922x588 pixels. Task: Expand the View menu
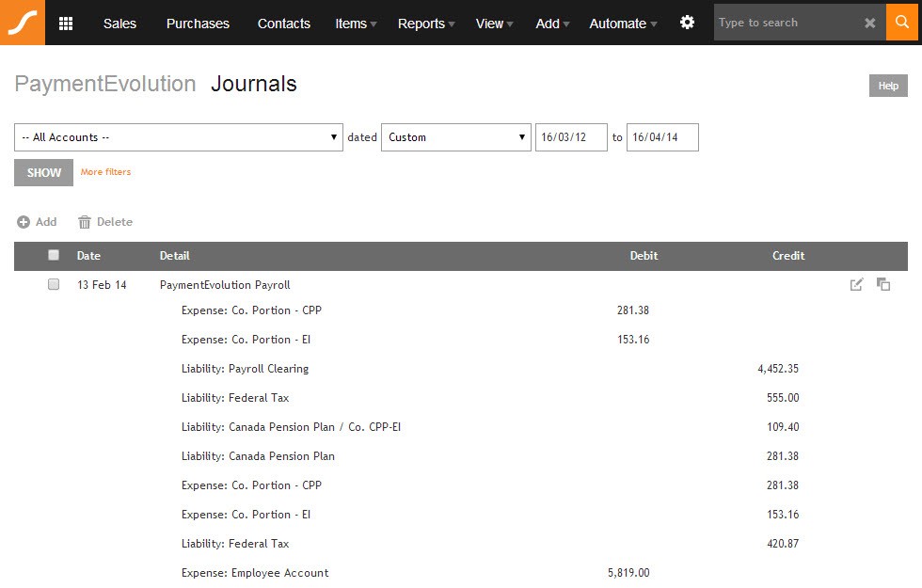[x=495, y=24]
